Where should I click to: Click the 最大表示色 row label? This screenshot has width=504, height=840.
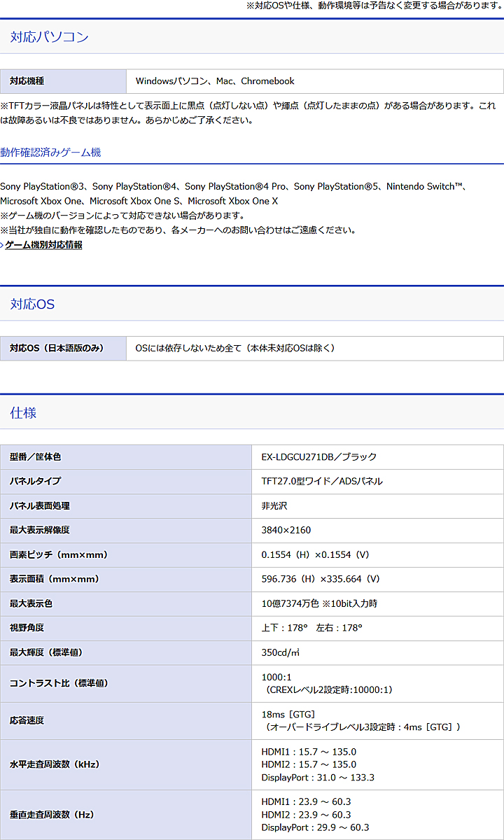coord(126,604)
